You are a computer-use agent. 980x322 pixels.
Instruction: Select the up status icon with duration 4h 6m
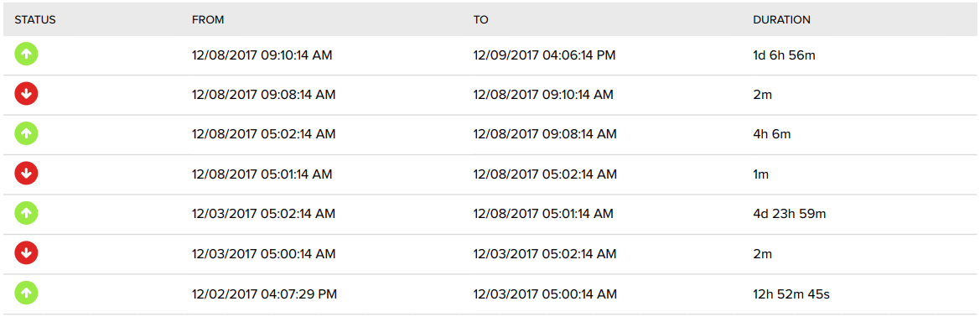click(26, 134)
